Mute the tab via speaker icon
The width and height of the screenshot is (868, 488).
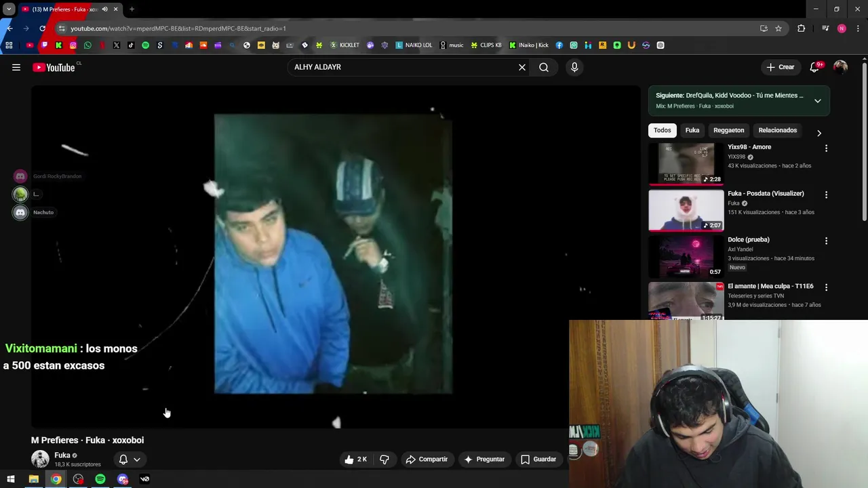point(104,9)
